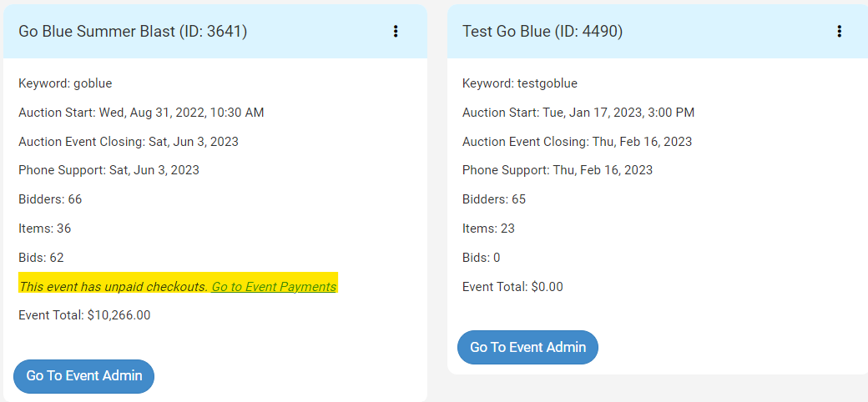Click the Bidders: 66 line
The image size is (868, 402).
click(x=50, y=199)
